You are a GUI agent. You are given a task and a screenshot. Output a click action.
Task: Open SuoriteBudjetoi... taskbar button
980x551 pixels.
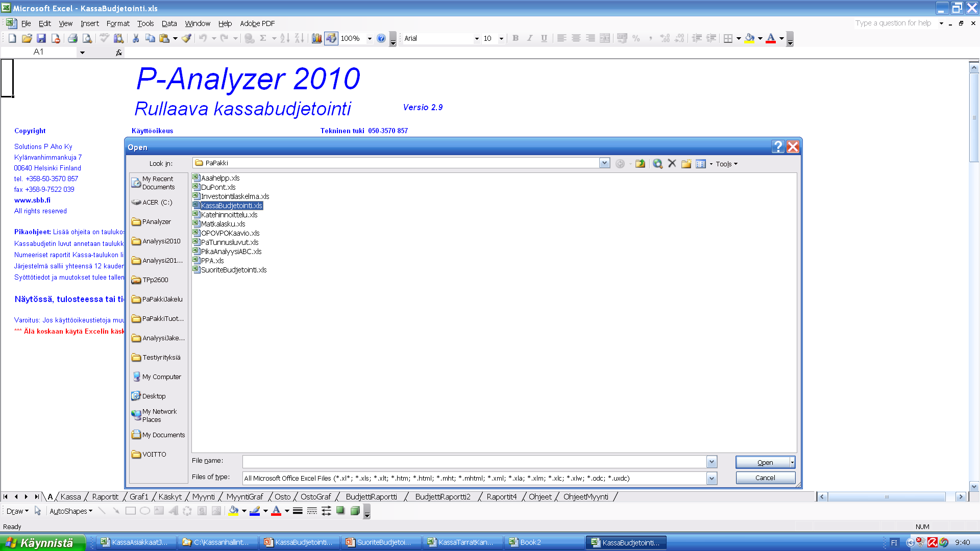[x=381, y=542]
